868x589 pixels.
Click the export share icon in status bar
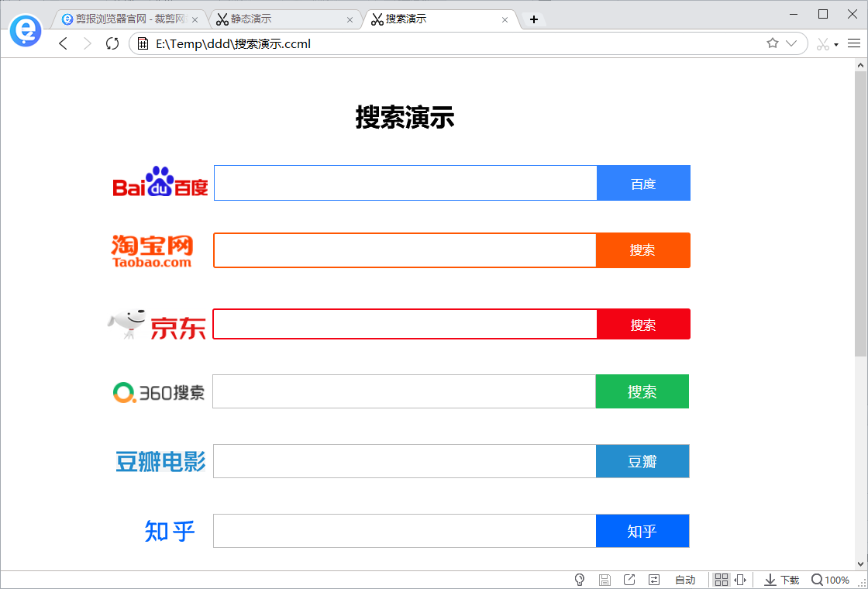(x=629, y=580)
